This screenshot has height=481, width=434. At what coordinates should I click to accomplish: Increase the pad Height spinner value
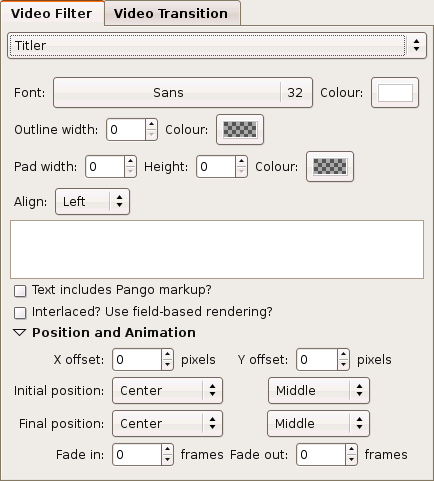tap(241, 161)
